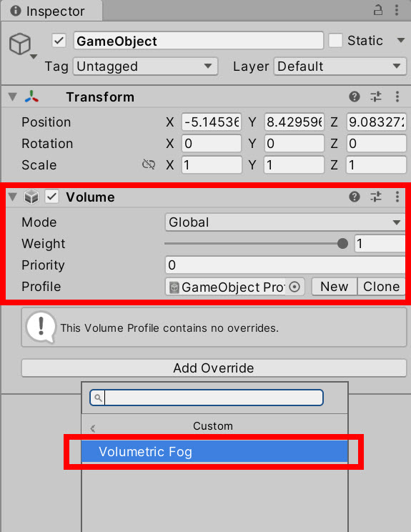
Task: Click the Scale Y value field
Action: click(x=294, y=165)
